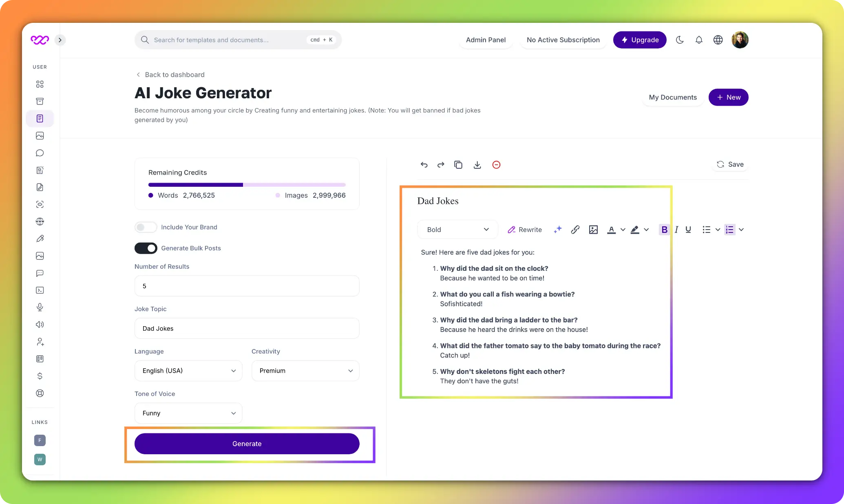Image resolution: width=844 pixels, height=504 pixels.
Task: Click the link insertion icon
Action: (x=574, y=229)
